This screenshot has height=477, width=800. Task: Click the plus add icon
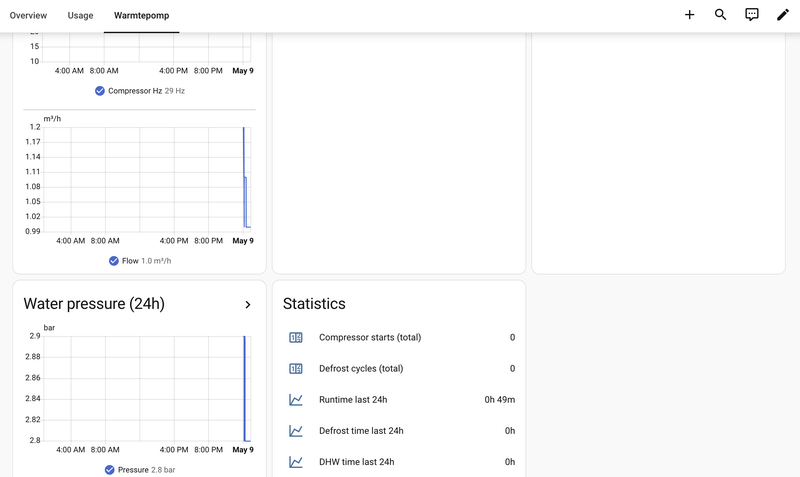pyautogui.click(x=689, y=15)
